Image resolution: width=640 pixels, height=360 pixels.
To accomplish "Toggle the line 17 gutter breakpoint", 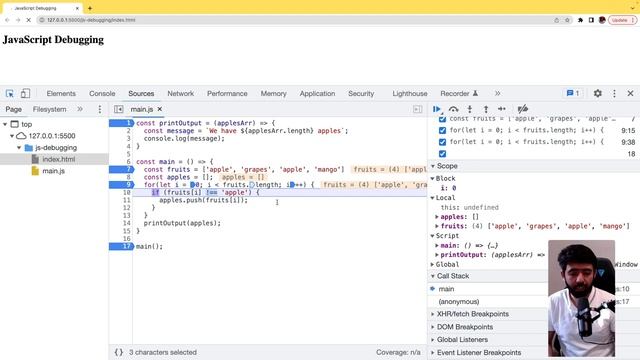I will (x=121, y=246).
